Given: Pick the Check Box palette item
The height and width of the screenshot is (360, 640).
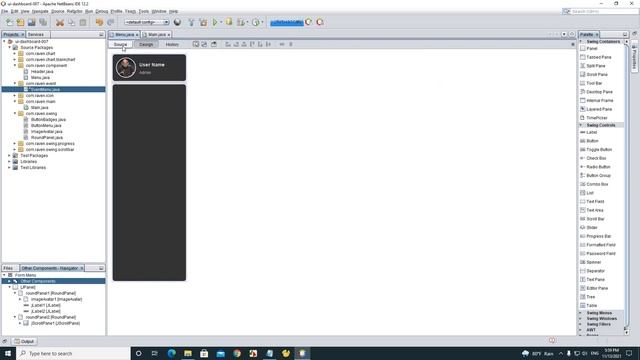Looking at the screenshot, I should click(x=596, y=158).
